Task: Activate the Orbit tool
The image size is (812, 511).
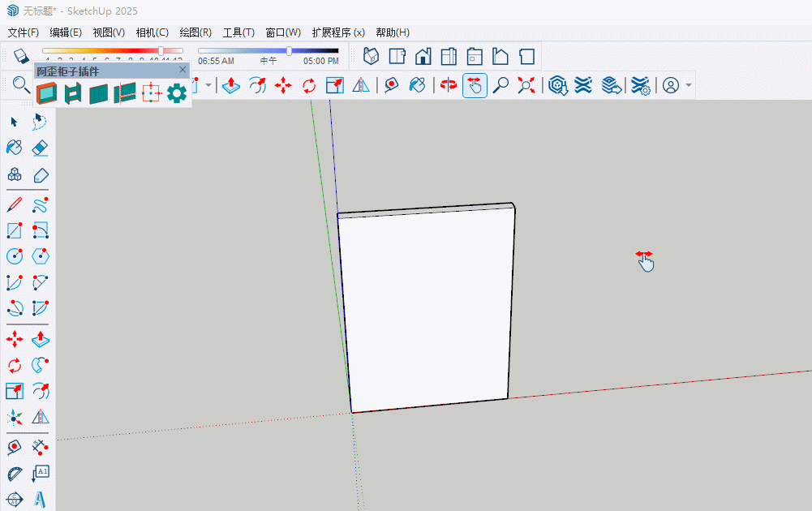Action: click(448, 85)
